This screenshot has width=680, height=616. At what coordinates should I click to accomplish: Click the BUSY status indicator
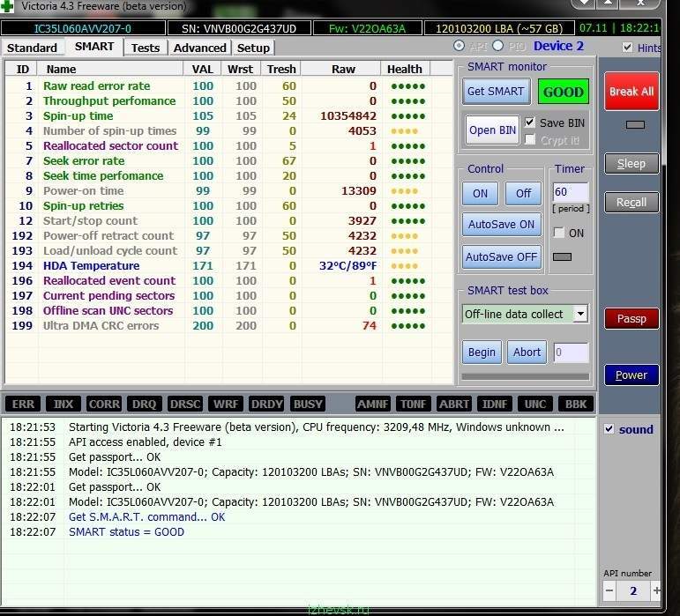pos(308,404)
